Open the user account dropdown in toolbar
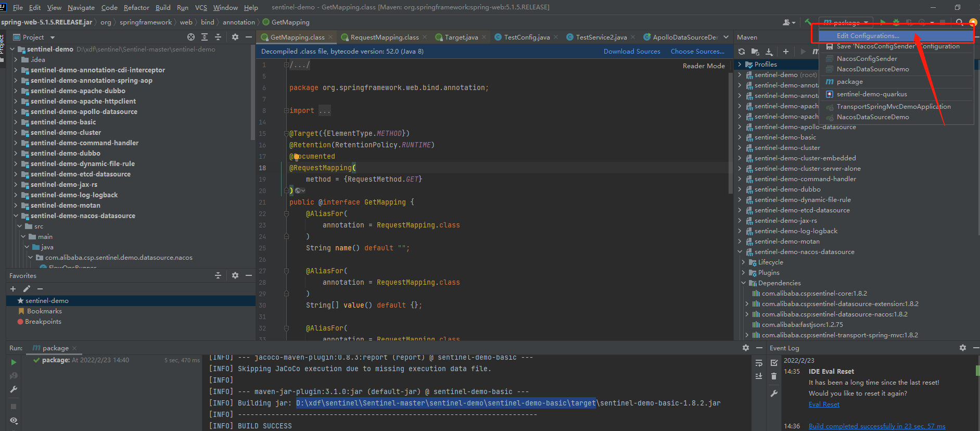Viewport: 980px width, 431px height. 789,22
